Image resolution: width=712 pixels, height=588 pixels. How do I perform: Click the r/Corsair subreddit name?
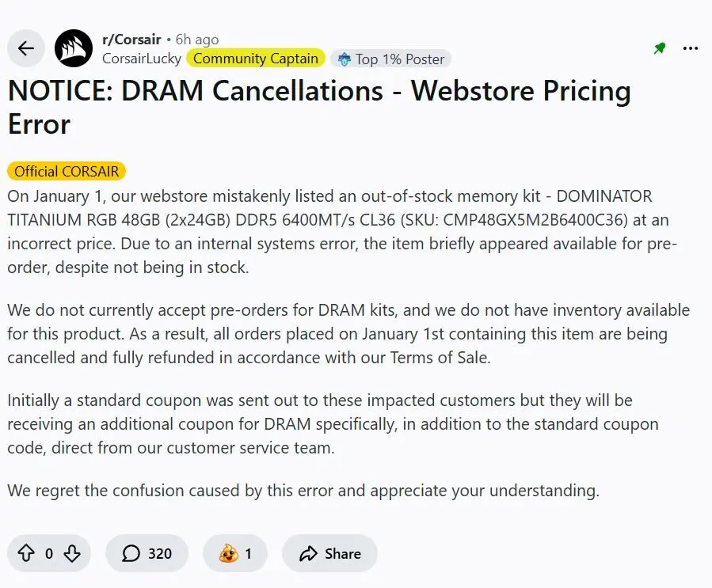pyautogui.click(x=133, y=39)
